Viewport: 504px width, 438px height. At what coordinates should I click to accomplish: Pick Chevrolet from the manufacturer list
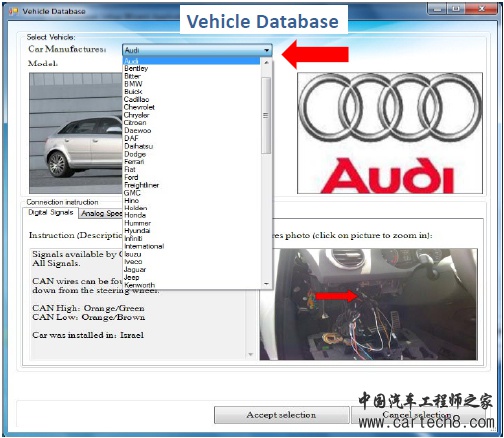coord(192,107)
